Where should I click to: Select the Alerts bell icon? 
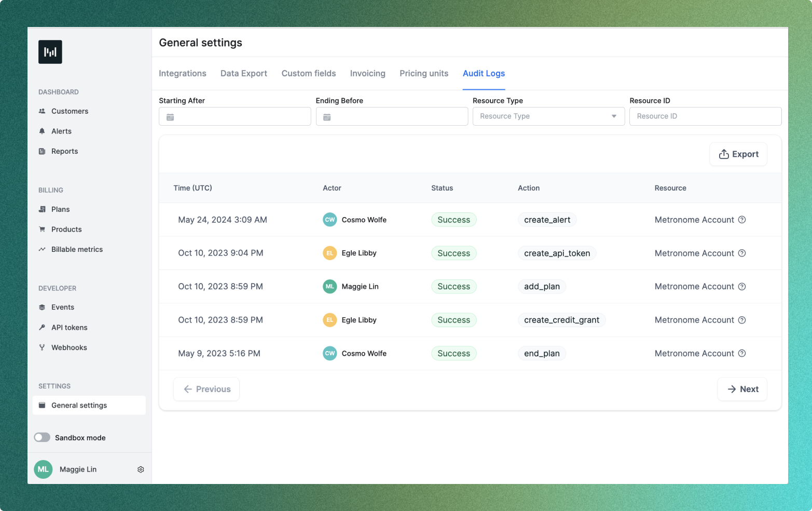point(42,131)
